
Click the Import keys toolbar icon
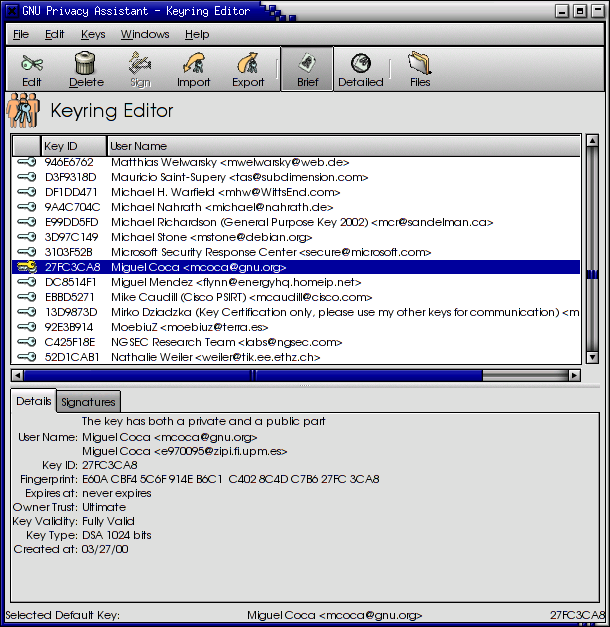pos(193,69)
